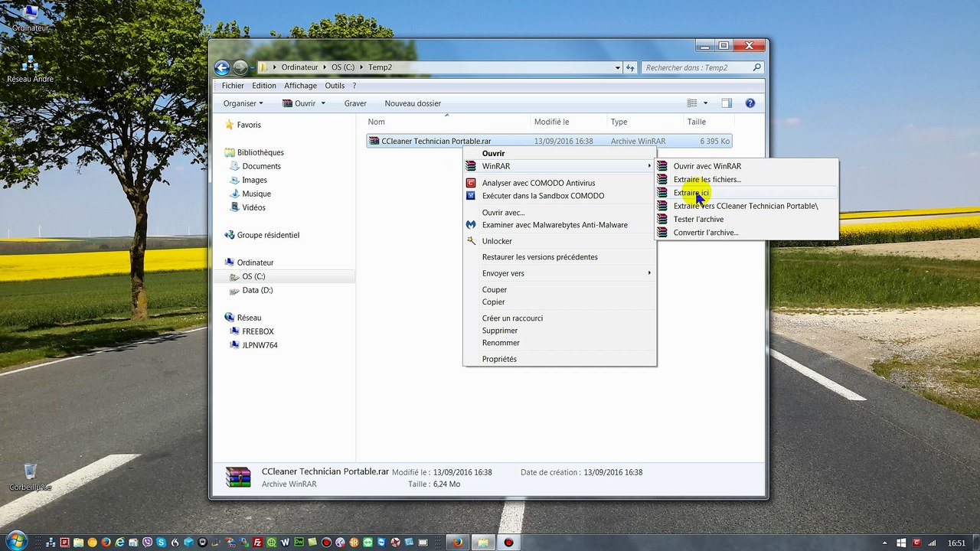Click the Nouveau dossier button
This screenshot has width=980, height=551.
(x=413, y=103)
